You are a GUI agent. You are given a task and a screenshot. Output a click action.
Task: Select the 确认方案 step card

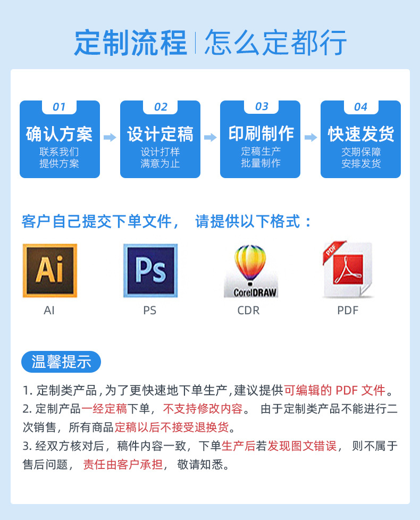coord(60,139)
